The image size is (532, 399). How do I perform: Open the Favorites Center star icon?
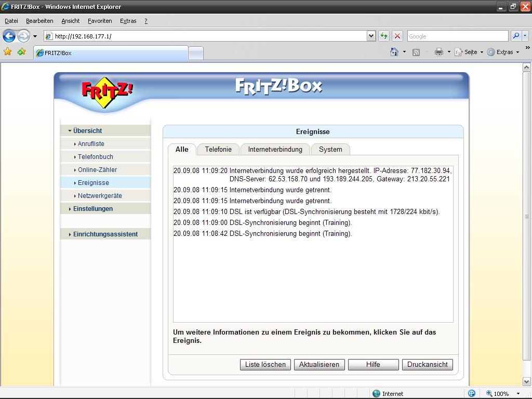coord(7,52)
